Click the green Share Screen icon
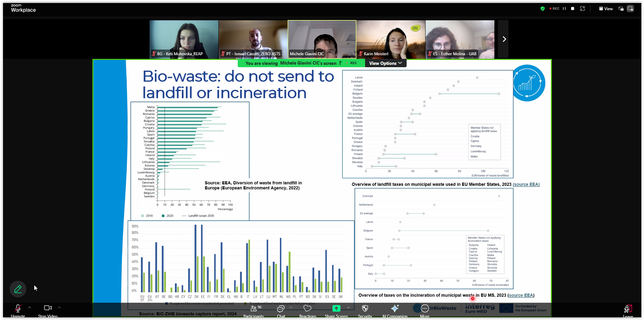Viewport: 644px width, 320px height. (x=336, y=308)
